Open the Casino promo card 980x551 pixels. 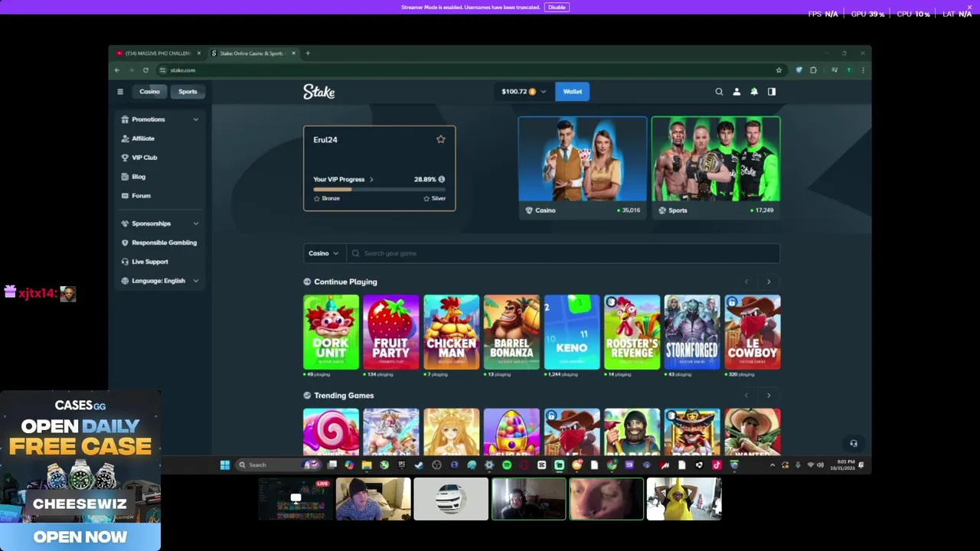tap(583, 168)
